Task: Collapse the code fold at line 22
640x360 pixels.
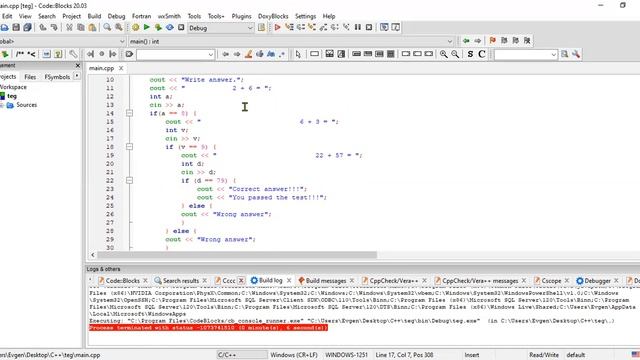Action: (129, 180)
